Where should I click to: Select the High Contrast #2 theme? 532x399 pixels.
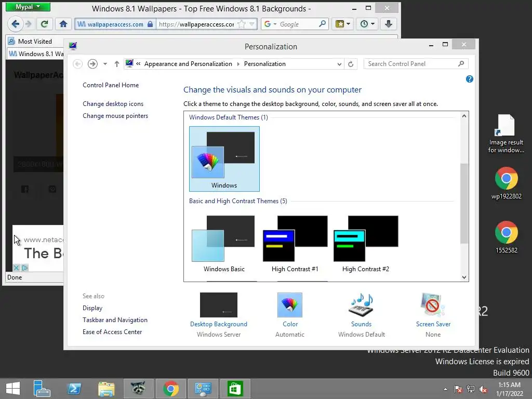click(x=365, y=244)
